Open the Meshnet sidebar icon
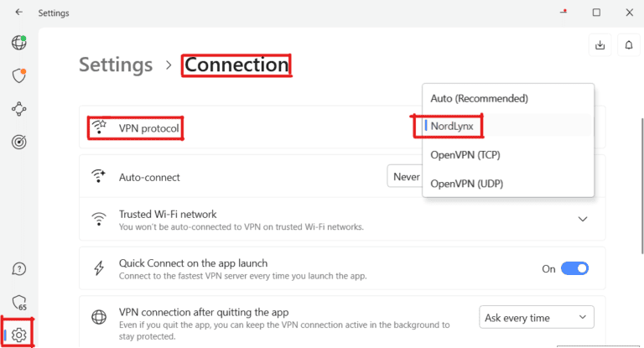Screen dimensions: 644x348 pos(18,109)
